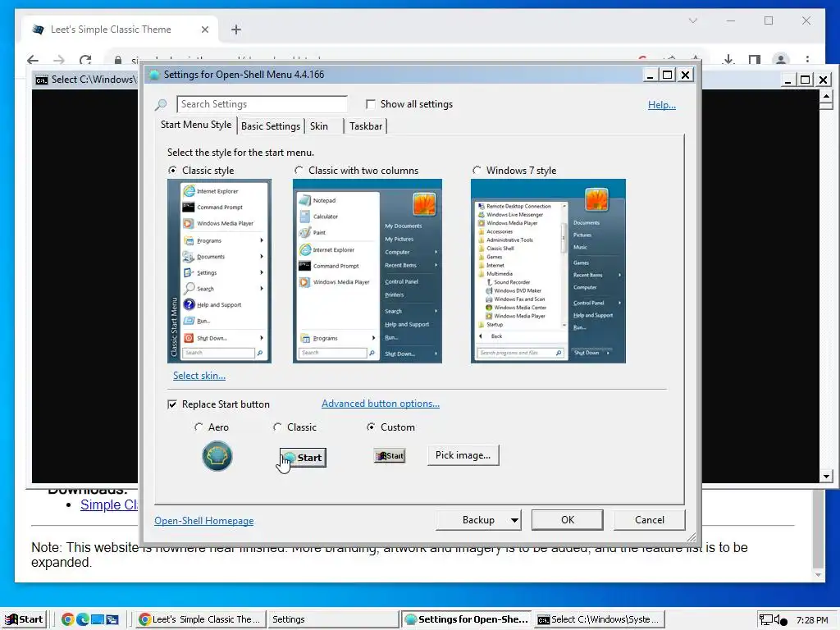Screen dimensions: 840x630
Task: Click the Custom Start button preview image
Action: (x=390, y=456)
